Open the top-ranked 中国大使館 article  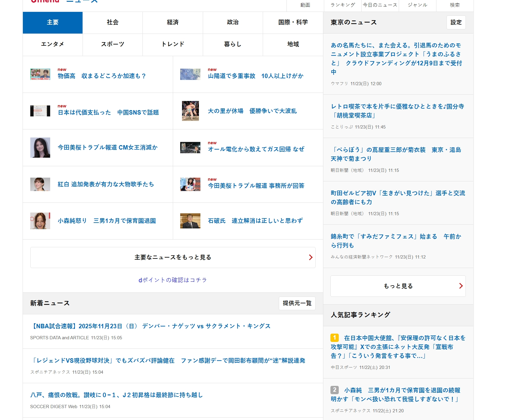(x=399, y=347)
